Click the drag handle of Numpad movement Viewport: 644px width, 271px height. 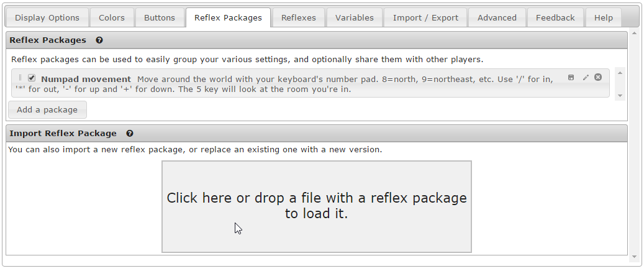point(20,78)
